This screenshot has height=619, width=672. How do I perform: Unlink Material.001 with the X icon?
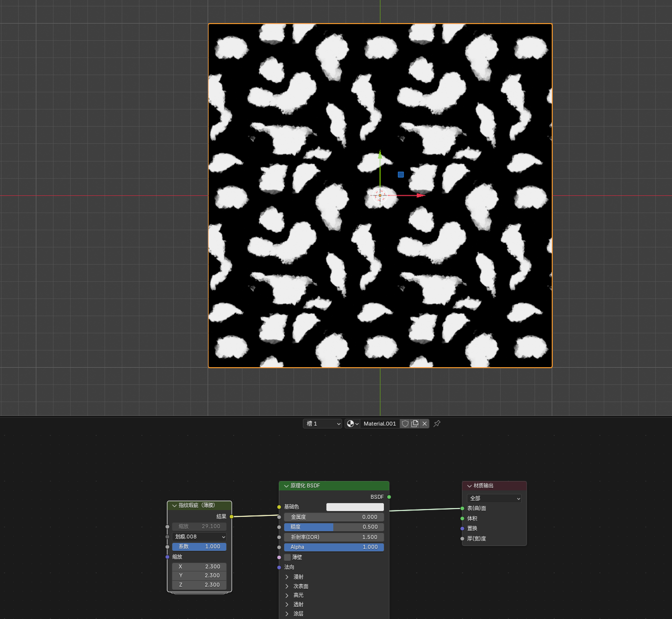coord(425,424)
